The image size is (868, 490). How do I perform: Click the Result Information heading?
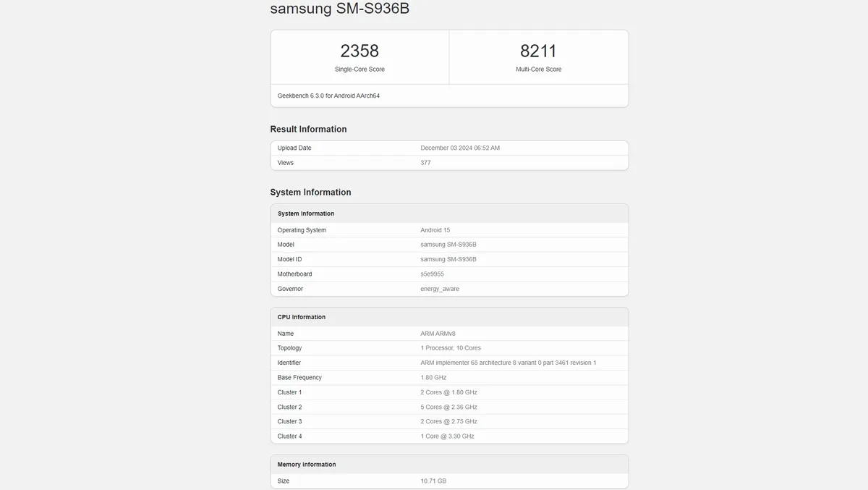click(x=308, y=129)
